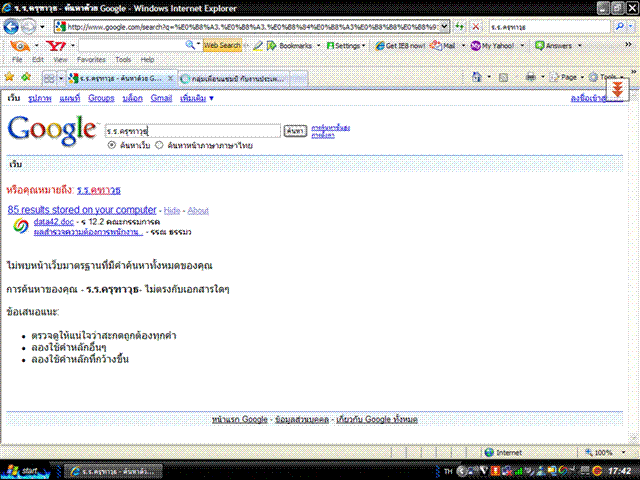Open the data42.doc result link
Viewport: 640px width, 480px height.
tap(54, 221)
